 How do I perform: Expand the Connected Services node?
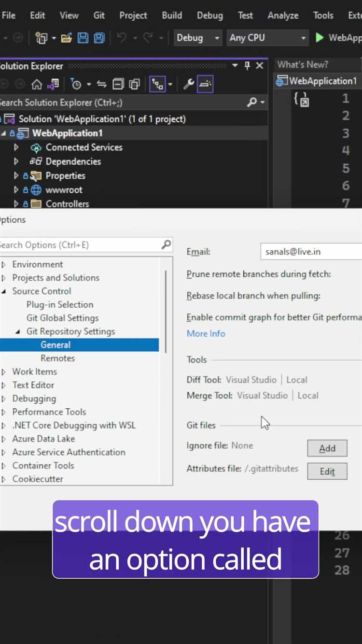tap(16, 147)
